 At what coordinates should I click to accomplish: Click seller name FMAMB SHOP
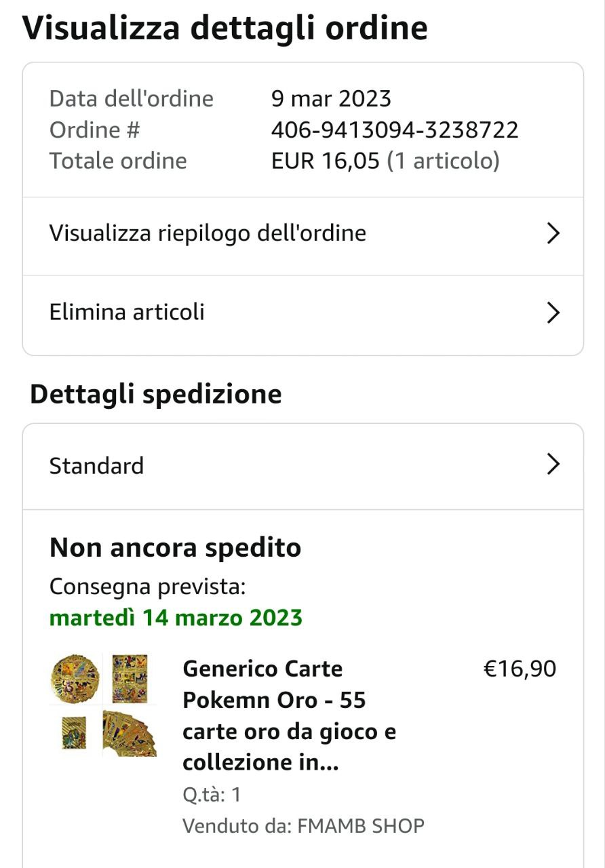click(360, 826)
